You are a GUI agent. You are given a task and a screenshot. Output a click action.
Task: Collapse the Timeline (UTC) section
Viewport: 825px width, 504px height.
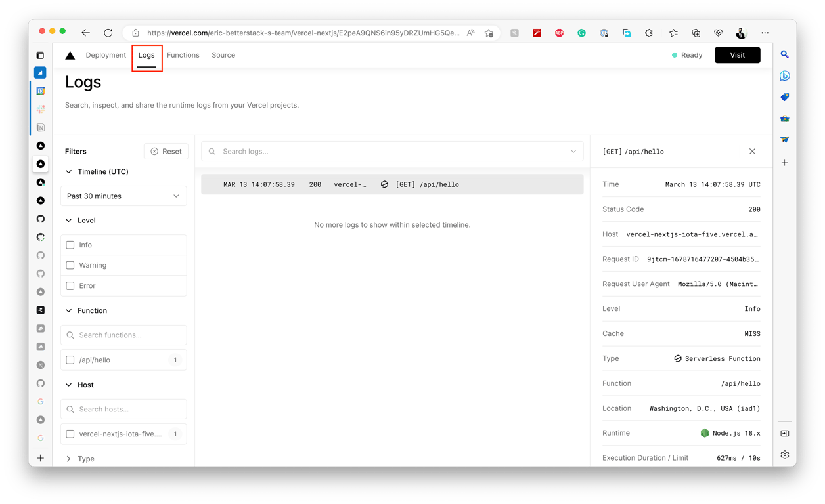tap(68, 172)
